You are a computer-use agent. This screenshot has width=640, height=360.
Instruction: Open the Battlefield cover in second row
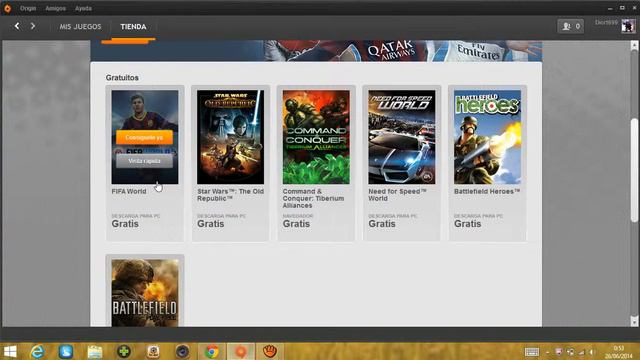pyautogui.click(x=145, y=293)
